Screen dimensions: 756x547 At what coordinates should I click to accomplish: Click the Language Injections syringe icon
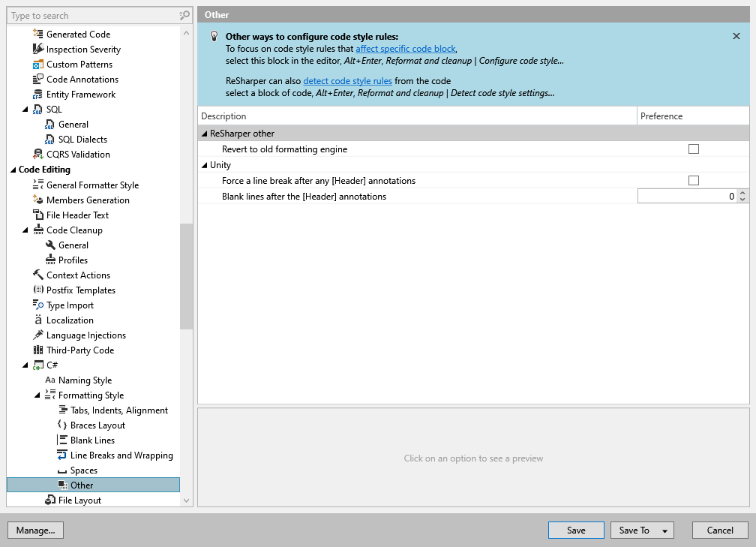pyautogui.click(x=38, y=335)
